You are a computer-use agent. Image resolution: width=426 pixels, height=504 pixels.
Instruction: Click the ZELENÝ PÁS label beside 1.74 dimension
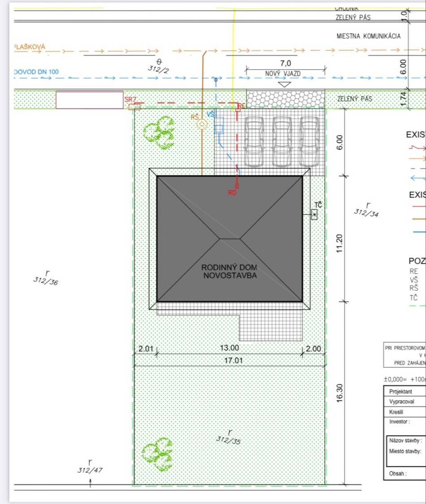point(354,99)
